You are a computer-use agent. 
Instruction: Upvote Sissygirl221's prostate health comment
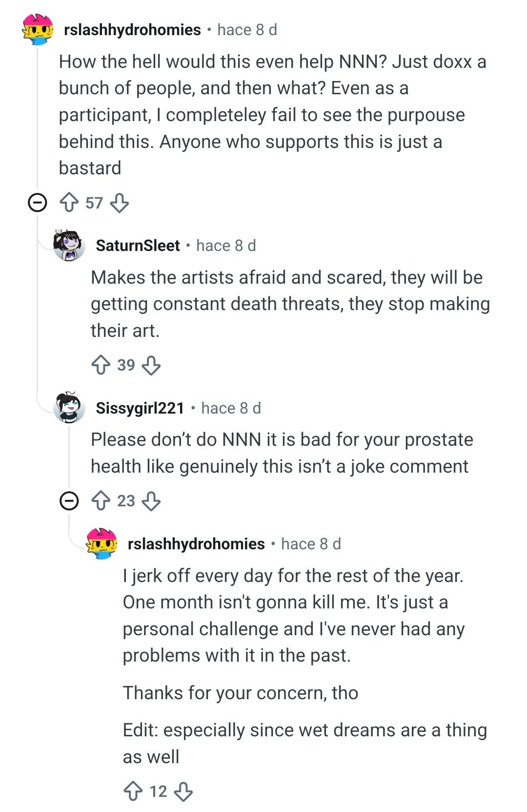[101, 500]
